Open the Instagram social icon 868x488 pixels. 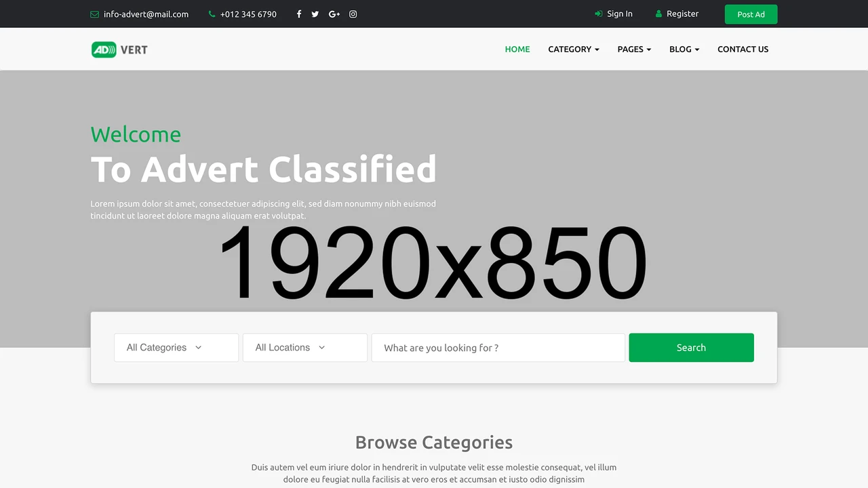click(x=353, y=14)
